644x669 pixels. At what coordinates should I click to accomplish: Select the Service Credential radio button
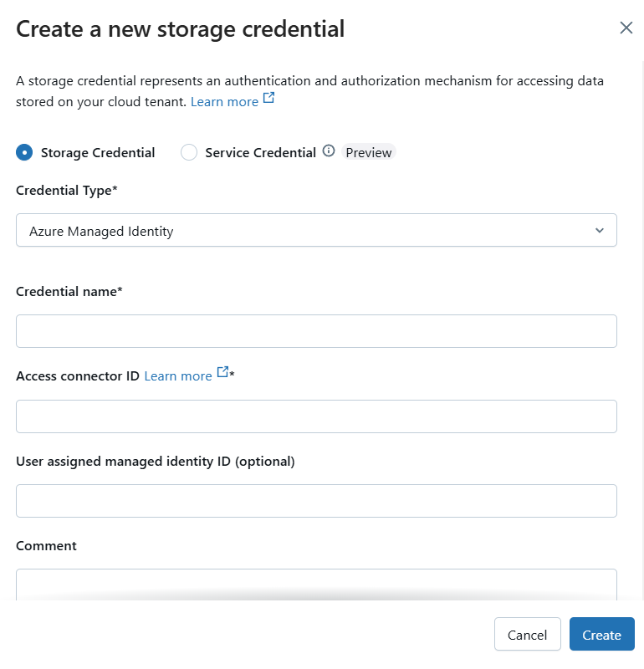pos(189,152)
